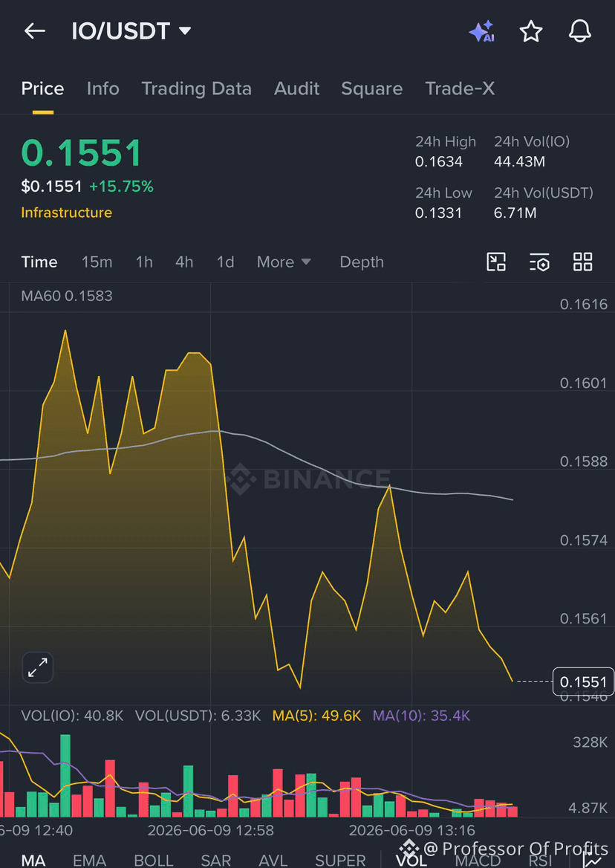Expand the IO/USDT pair selector dropdown
615x868 pixels.
pos(131,31)
